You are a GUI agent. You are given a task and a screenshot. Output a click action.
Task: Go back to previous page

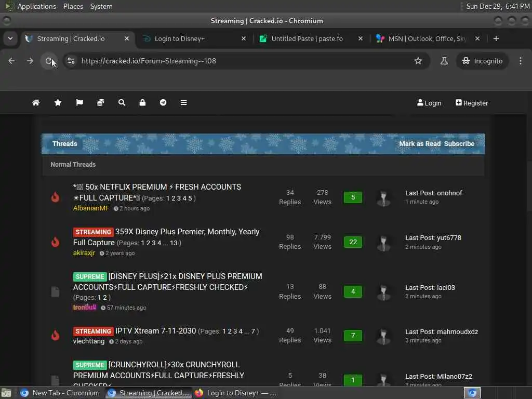tap(11, 61)
